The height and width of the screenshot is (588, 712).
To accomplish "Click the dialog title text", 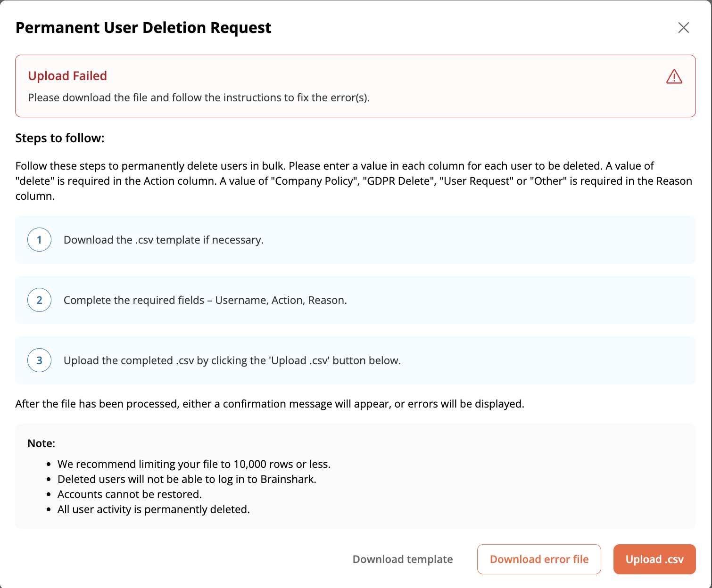I will click(x=143, y=28).
